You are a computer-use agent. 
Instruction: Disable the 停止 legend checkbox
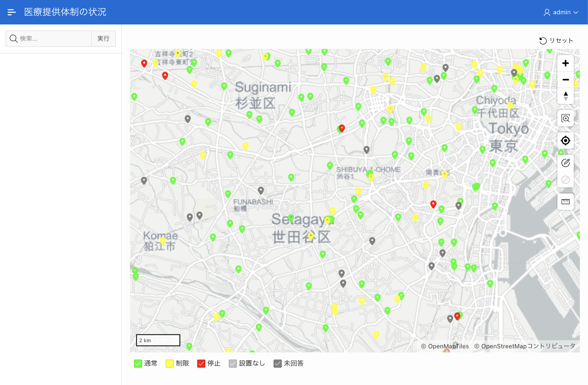(201, 363)
